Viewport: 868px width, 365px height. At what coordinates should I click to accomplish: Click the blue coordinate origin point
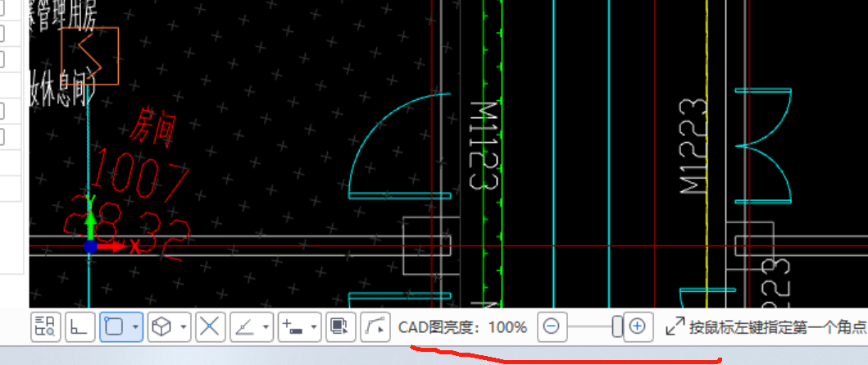(90, 246)
